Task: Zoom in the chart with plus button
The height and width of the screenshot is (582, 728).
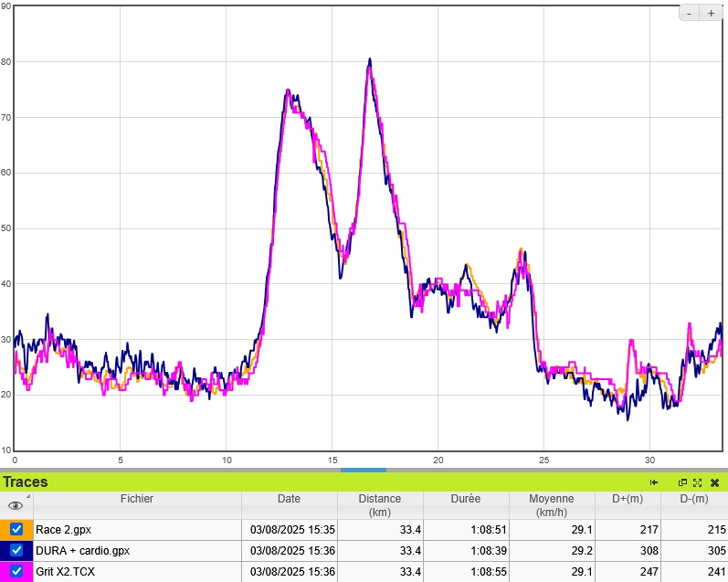Action: pyautogui.click(x=712, y=13)
